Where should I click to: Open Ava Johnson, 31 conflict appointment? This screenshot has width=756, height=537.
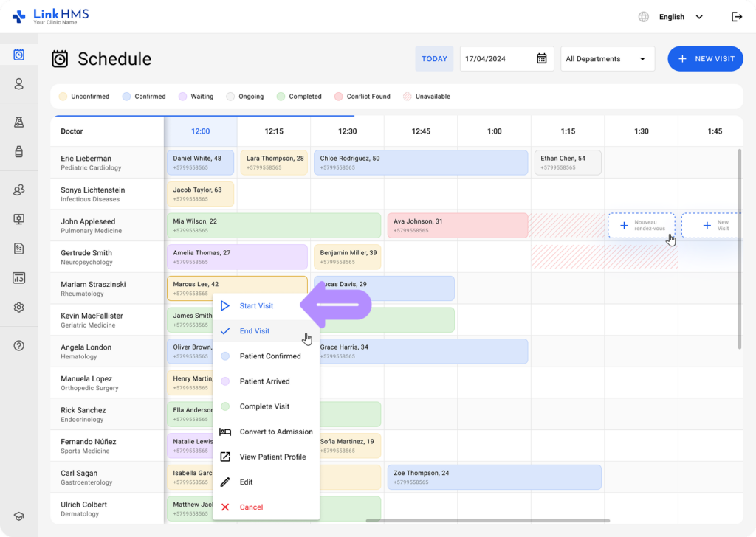458,226
